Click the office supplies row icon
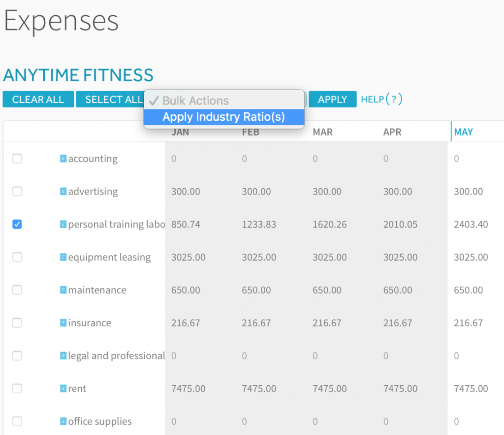 (x=63, y=421)
